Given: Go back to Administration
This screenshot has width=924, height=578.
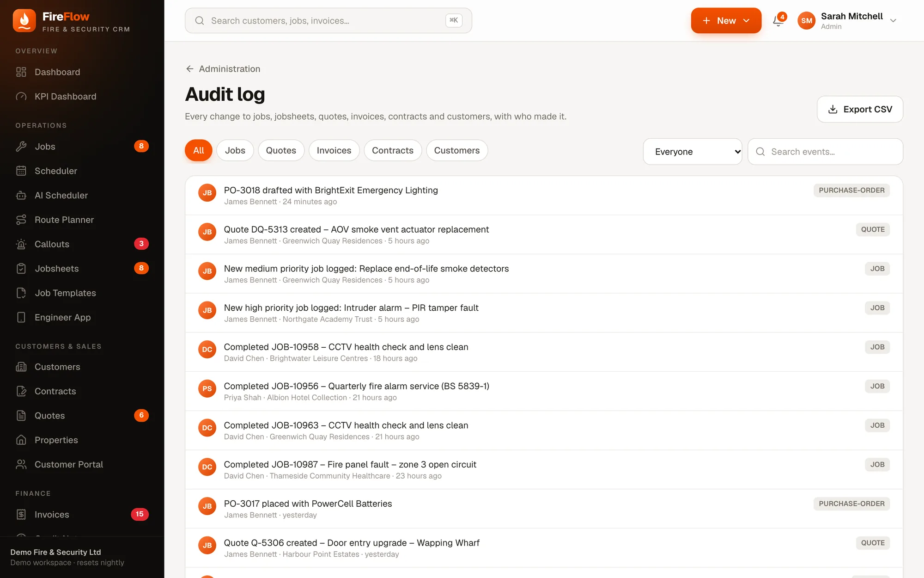Looking at the screenshot, I should tap(223, 69).
